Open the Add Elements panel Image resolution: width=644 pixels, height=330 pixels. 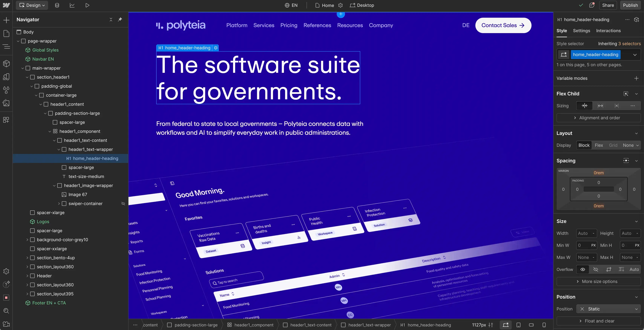coord(6,20)
